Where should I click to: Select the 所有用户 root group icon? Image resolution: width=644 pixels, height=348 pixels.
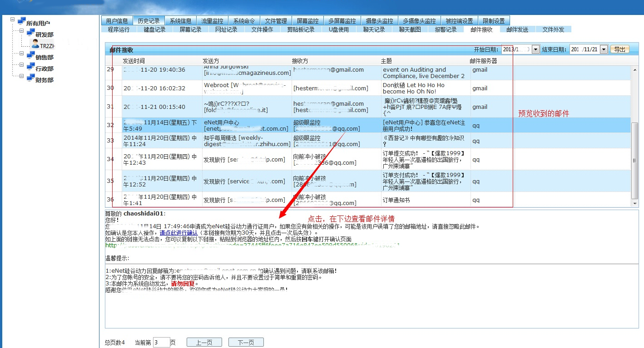(x=21, y=22)
